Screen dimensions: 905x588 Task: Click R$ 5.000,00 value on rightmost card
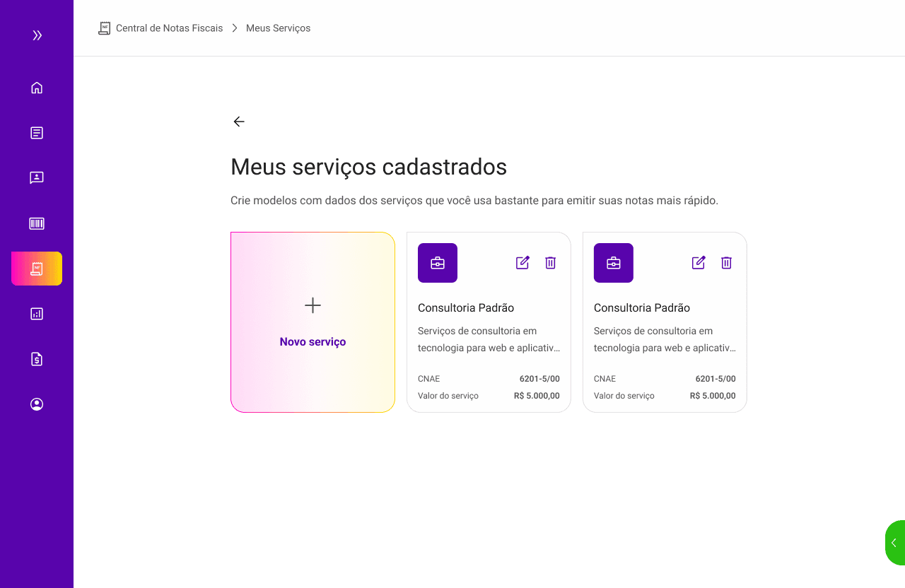(x=713, y=396)
